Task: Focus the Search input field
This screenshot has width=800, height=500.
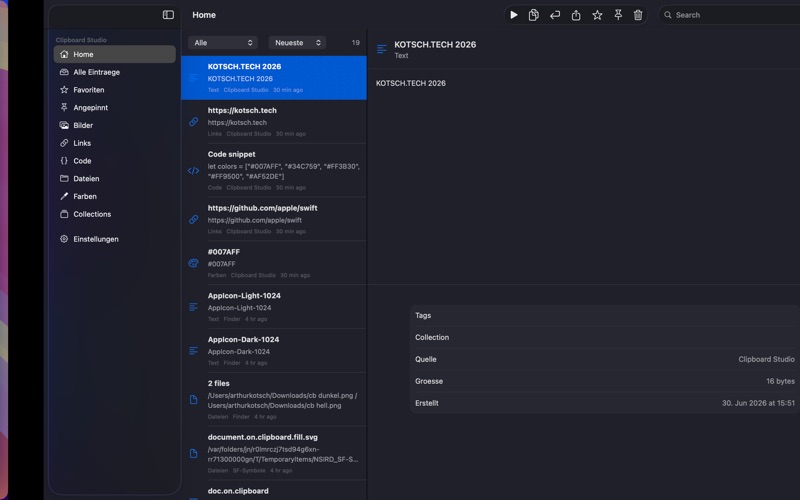Action: click(732, 15)
